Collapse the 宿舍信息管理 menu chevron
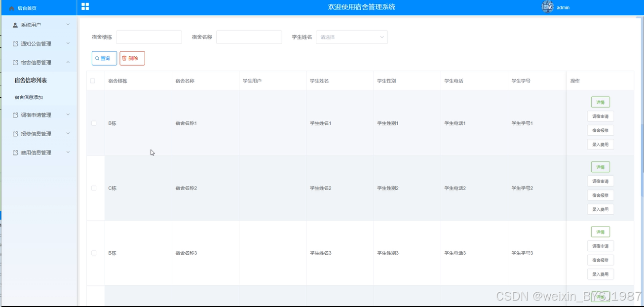This screenshot has width=644, height=307. (68, 62)
